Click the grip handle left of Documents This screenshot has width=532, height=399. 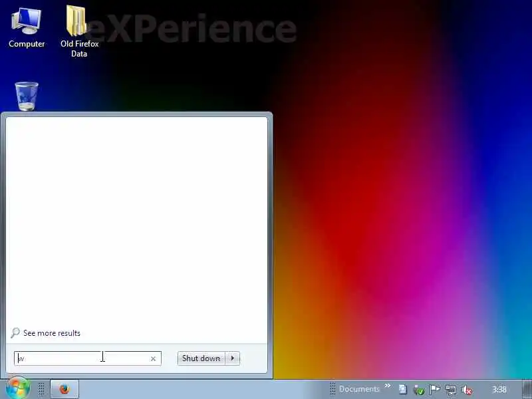coord(332,389)
